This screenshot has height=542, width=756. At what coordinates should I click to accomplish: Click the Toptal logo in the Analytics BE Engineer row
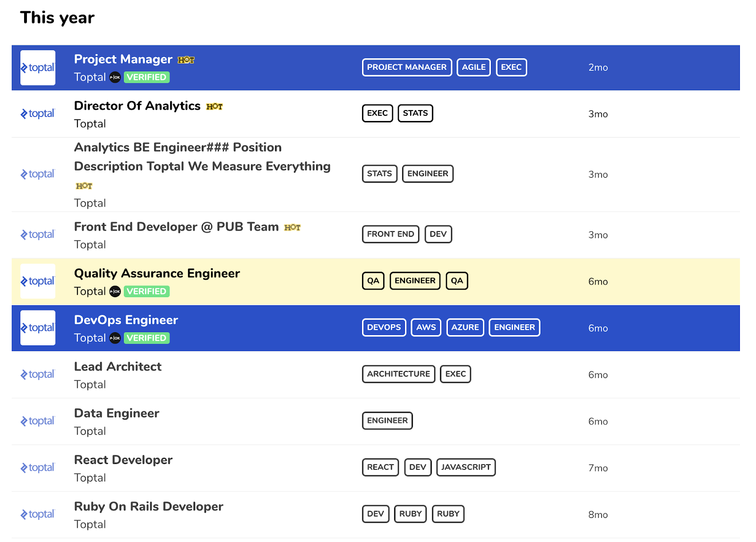click(38, 174)
